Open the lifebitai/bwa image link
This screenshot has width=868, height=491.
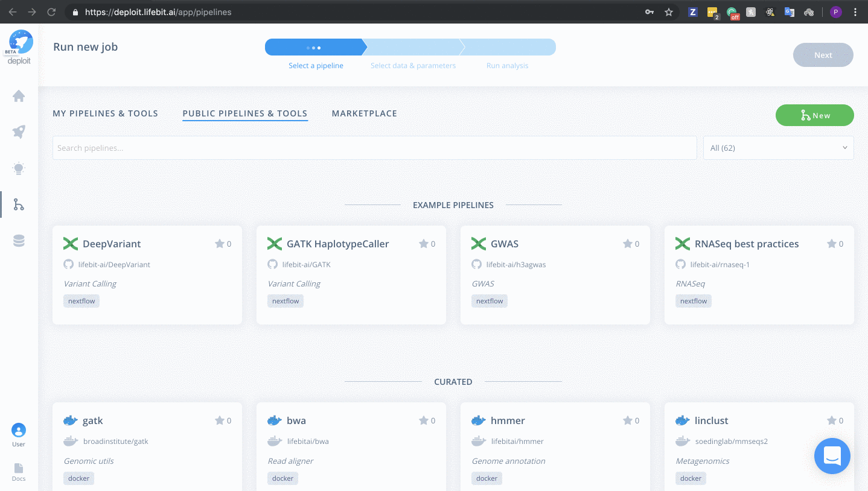tap(308, 442)
